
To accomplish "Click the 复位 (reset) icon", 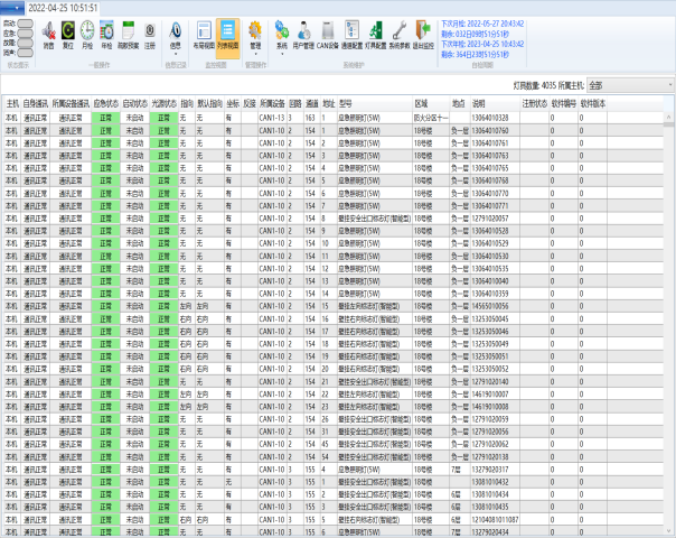I will [x=68, y=33].
